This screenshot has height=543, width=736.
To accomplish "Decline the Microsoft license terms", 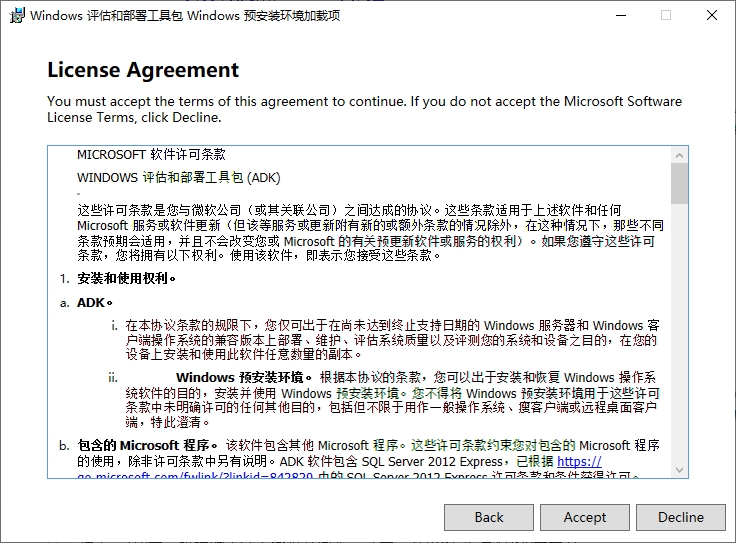I will [x=681, y=517].
